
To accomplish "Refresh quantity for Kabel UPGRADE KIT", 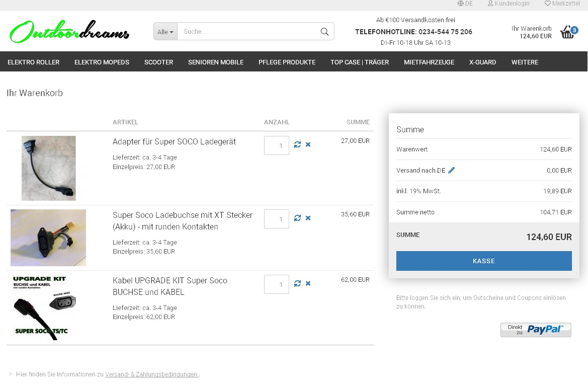I will pos(298,284).
